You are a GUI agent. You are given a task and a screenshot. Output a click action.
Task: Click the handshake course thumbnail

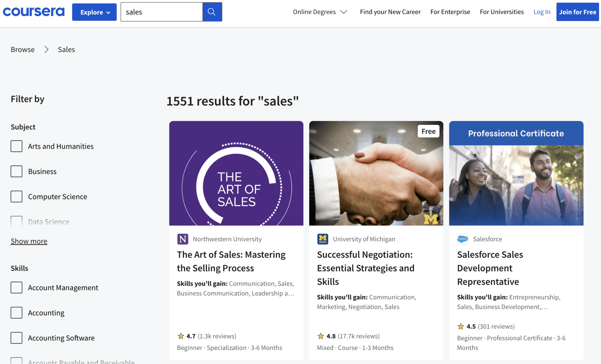tap(376, 173)
